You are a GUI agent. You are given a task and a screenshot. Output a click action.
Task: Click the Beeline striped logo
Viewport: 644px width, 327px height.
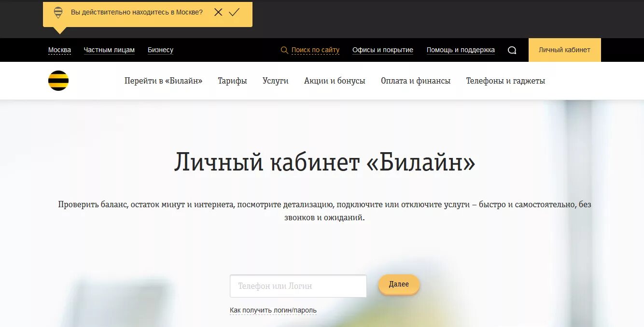coord(58,81)
